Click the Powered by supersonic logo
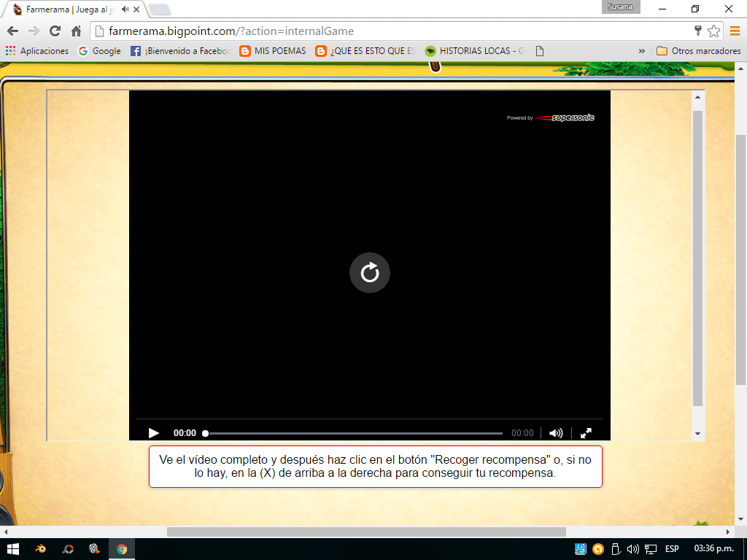747x560 pixels. (550, 117)
